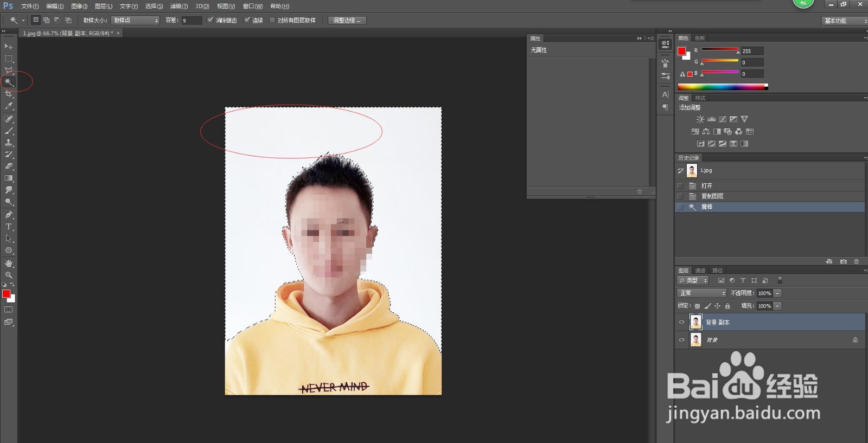Select the Brush tool
The width and height of the screenshot is (868, 443).
[9, 131]
